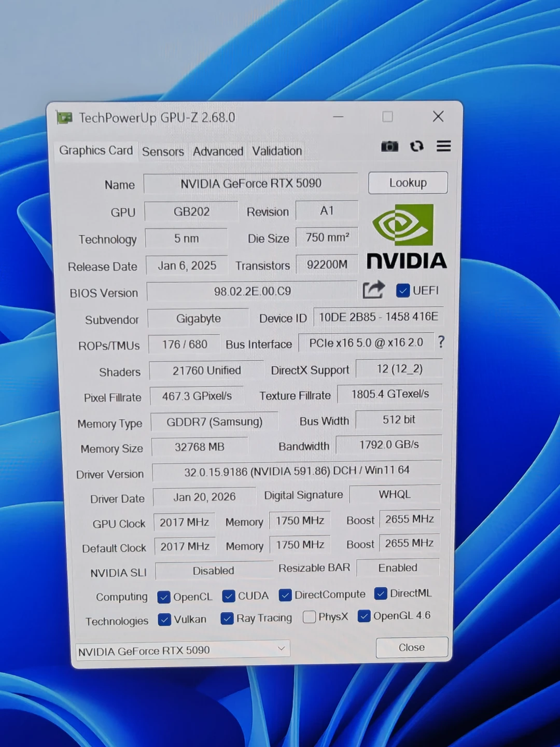Click the Close button
The height and width of the screenshot is (747, 560).
(x=412, y=647)
